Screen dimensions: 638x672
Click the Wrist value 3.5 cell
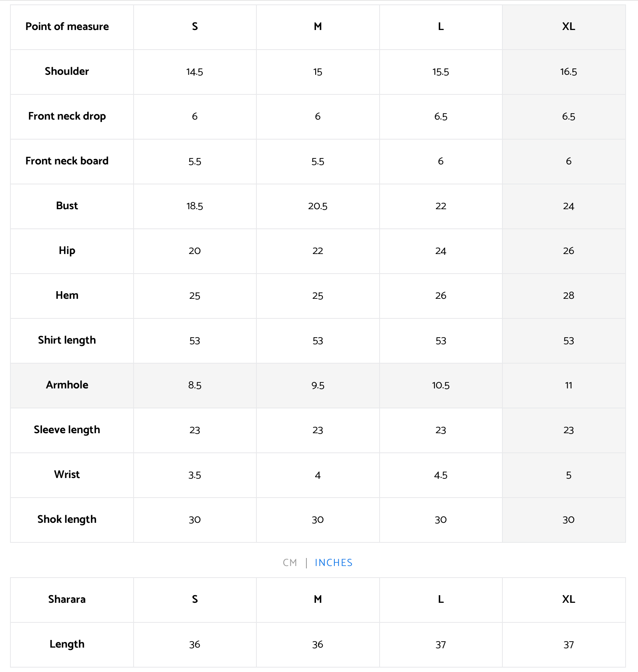[195, 475]
